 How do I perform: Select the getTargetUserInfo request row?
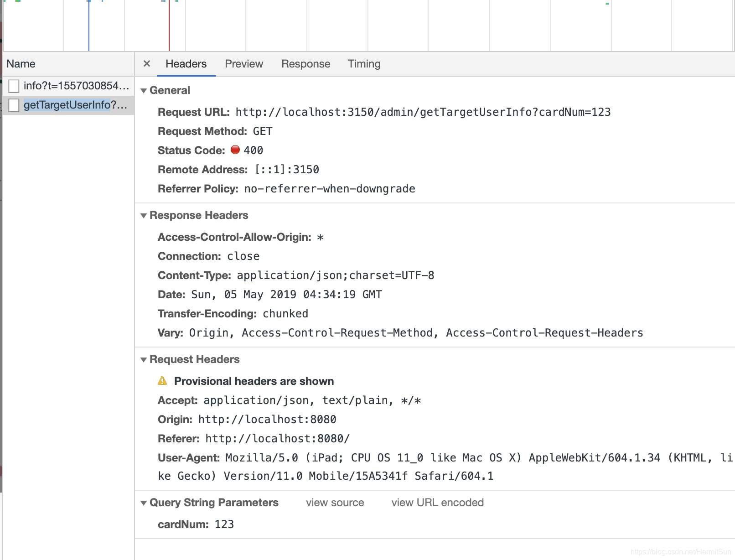point(68,105)
